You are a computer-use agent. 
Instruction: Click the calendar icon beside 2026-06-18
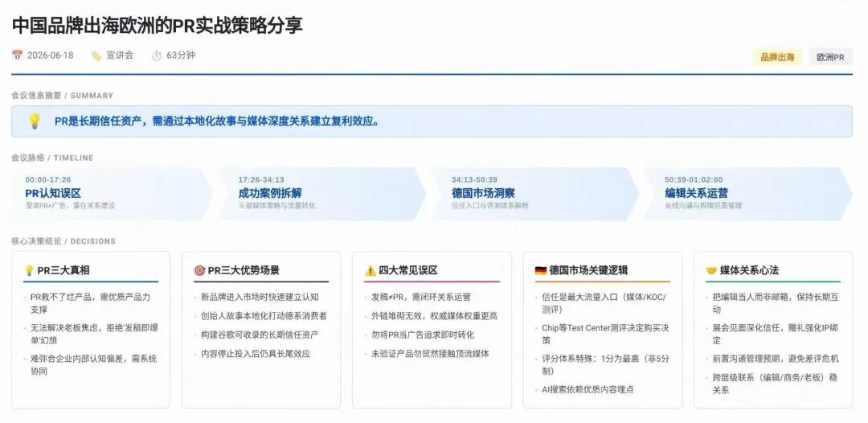coord(17,55)
